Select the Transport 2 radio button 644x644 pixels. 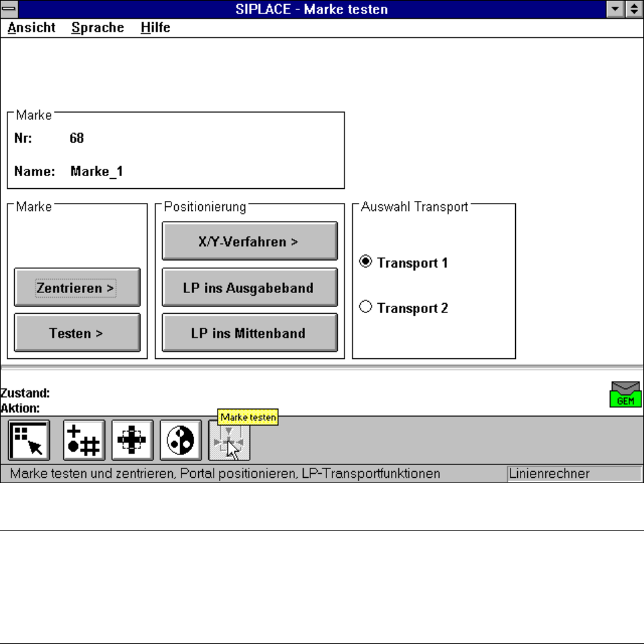pos(366,307)
